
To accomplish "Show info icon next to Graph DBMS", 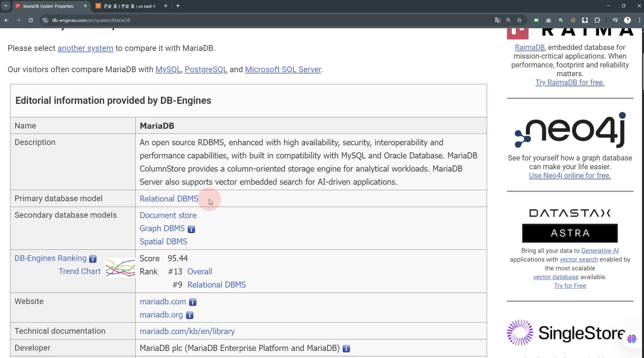I will point(191,229).
